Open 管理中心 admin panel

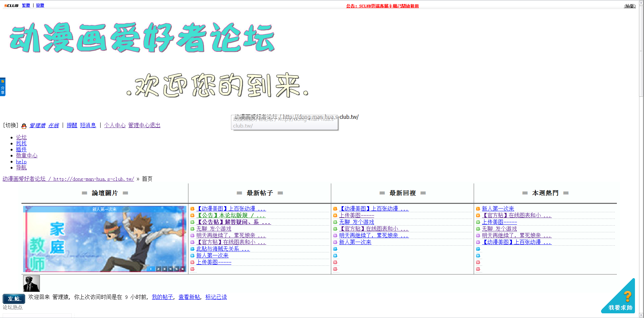pos(139,125)
